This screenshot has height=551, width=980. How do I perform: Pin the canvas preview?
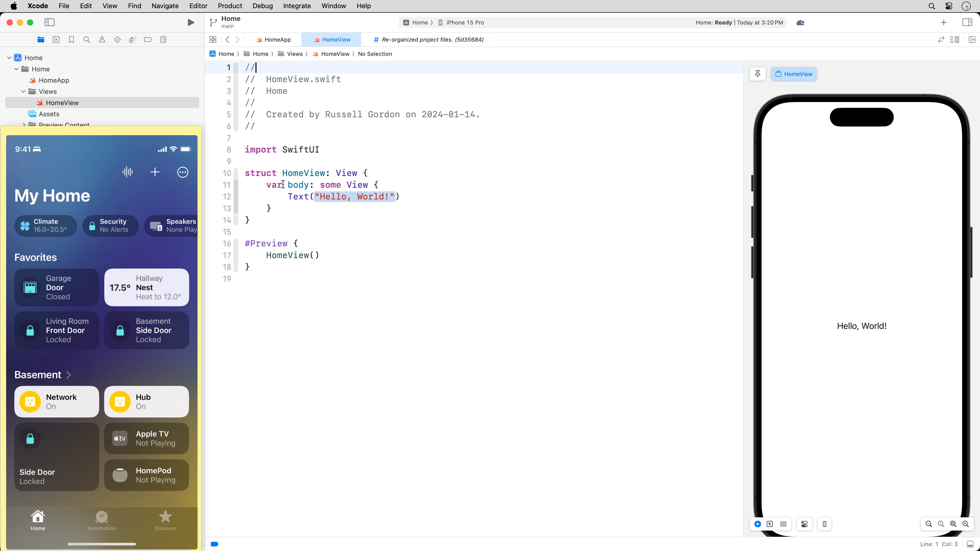tap(758, 74)
